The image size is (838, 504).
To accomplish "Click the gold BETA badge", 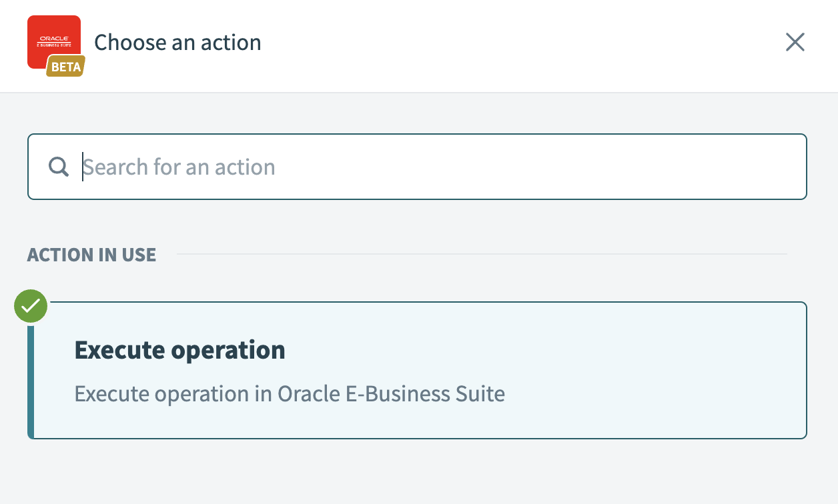I will (x=65, y=67).
